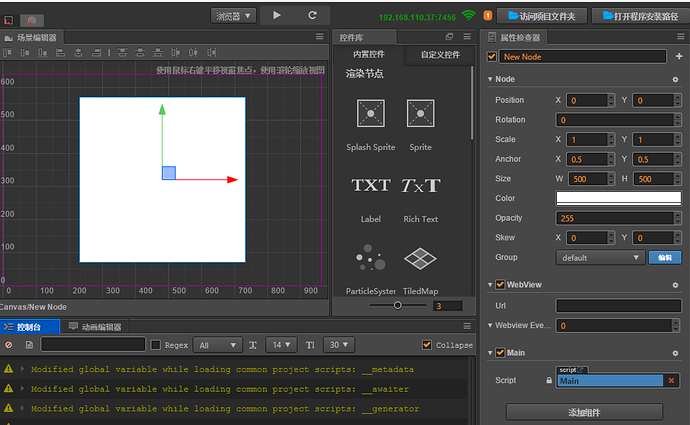Screen dimensions: 690x425
Task: Select the ParticleSystem widget
Action: pos(371,257)
